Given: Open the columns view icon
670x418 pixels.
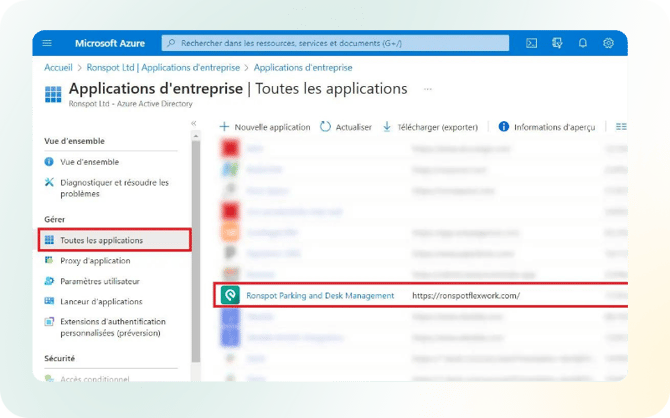Looking at the screenshot, I should (x=621, y=127).
